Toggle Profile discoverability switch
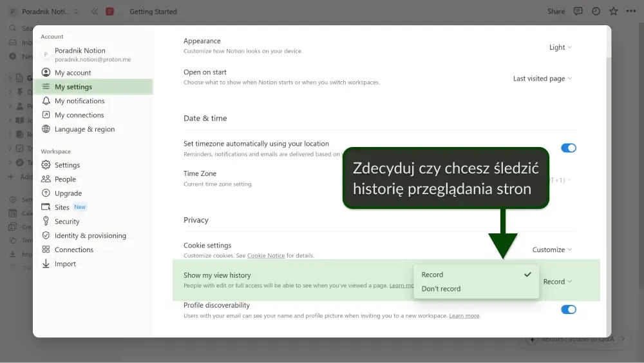 (569, 309)
